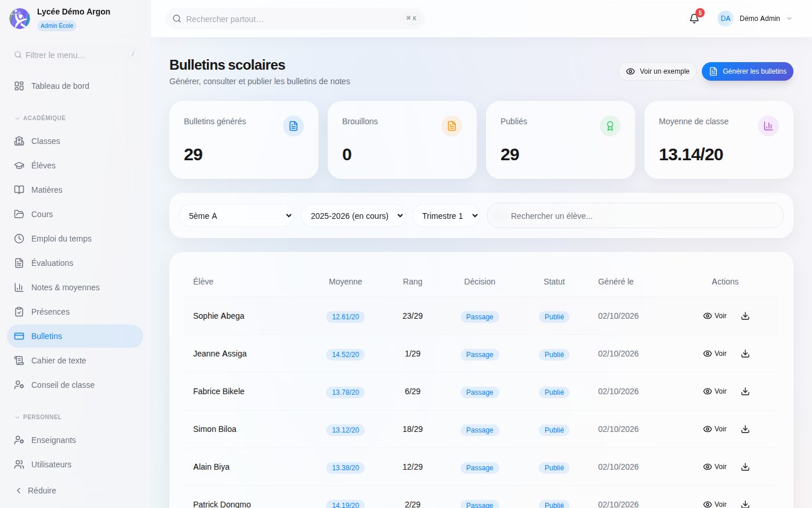Open the Cours menu item
The width and height of the screenshot is (812, 508).
coord(75,214)
